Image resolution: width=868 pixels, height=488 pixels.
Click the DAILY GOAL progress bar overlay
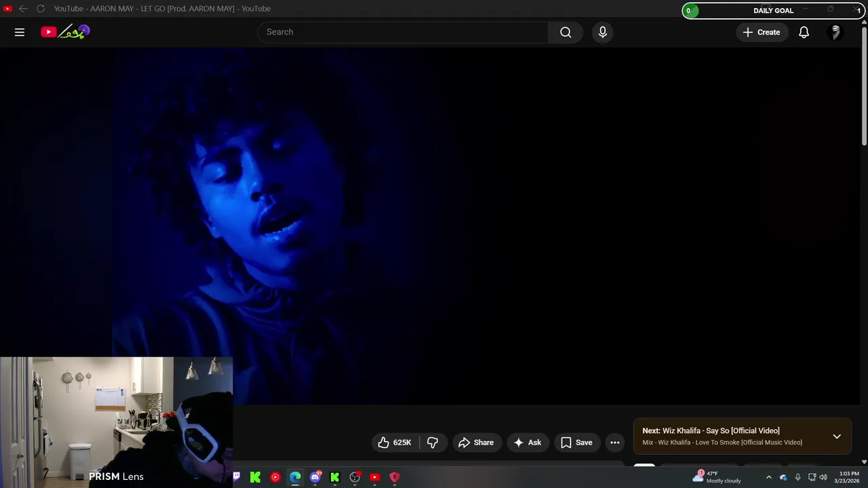[x=774, y=10]
